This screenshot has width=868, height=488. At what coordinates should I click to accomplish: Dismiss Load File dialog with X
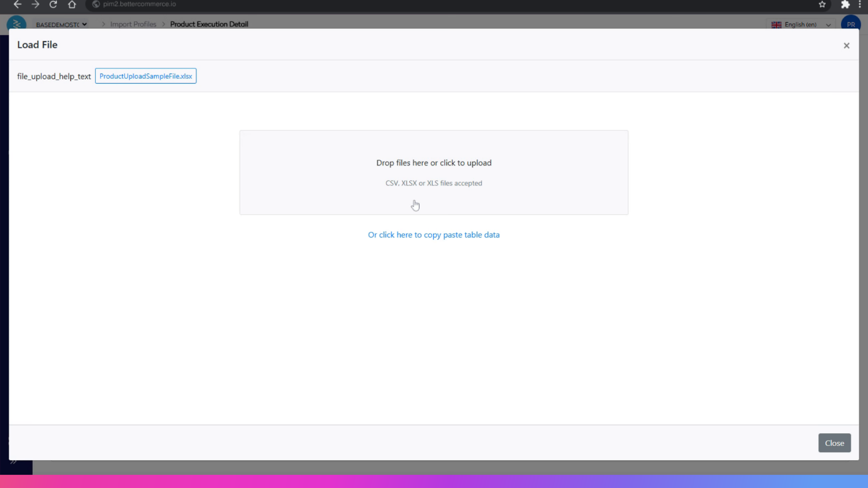(846, 45)
